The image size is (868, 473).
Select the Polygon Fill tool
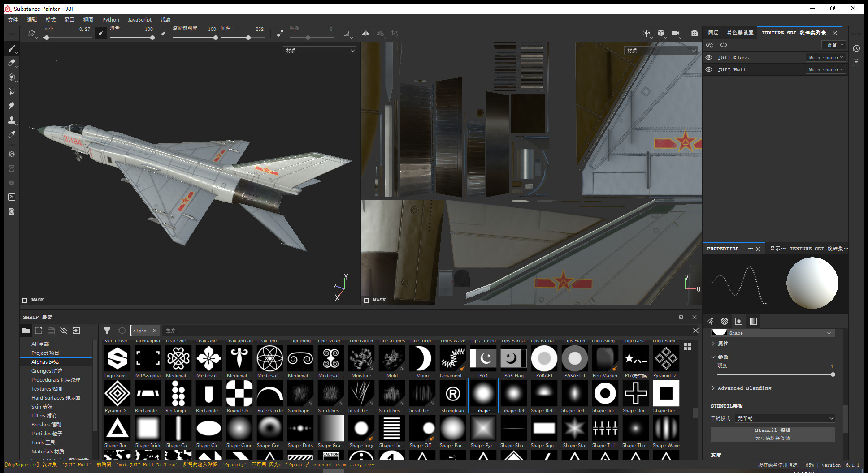click(x=12, y=91)
